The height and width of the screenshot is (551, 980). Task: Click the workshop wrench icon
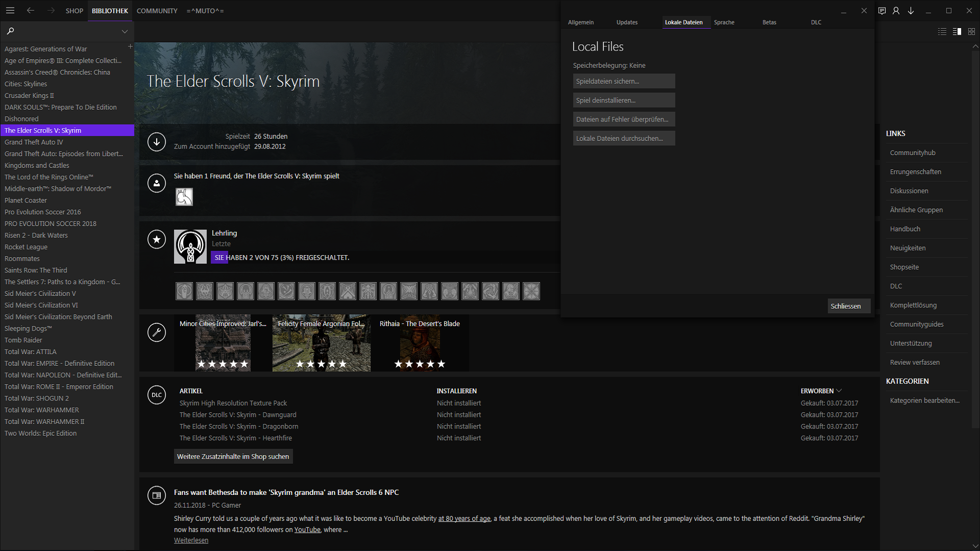[x=157, y=332]
